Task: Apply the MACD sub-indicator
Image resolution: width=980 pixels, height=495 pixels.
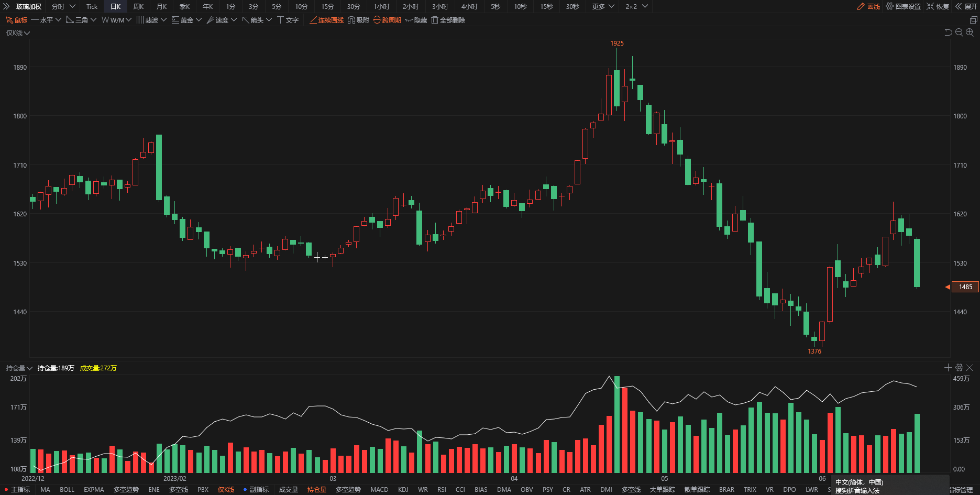Action: click(379, 490)
